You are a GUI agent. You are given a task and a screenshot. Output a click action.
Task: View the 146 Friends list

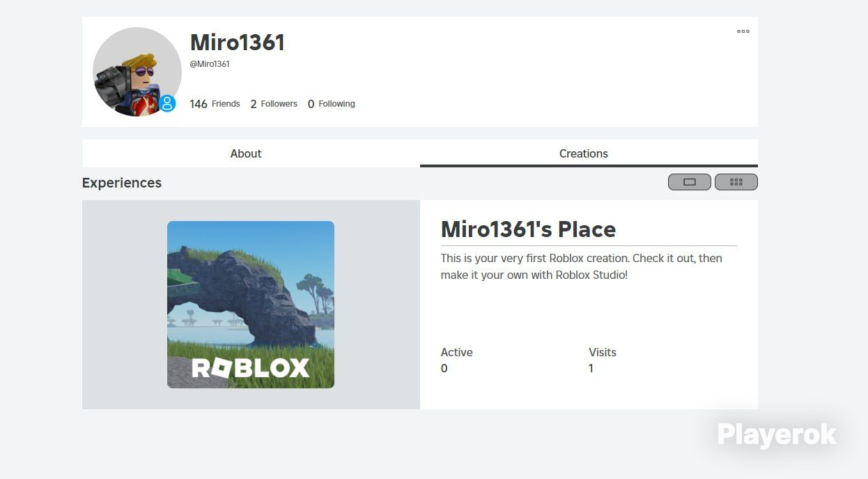coord(215,104)
